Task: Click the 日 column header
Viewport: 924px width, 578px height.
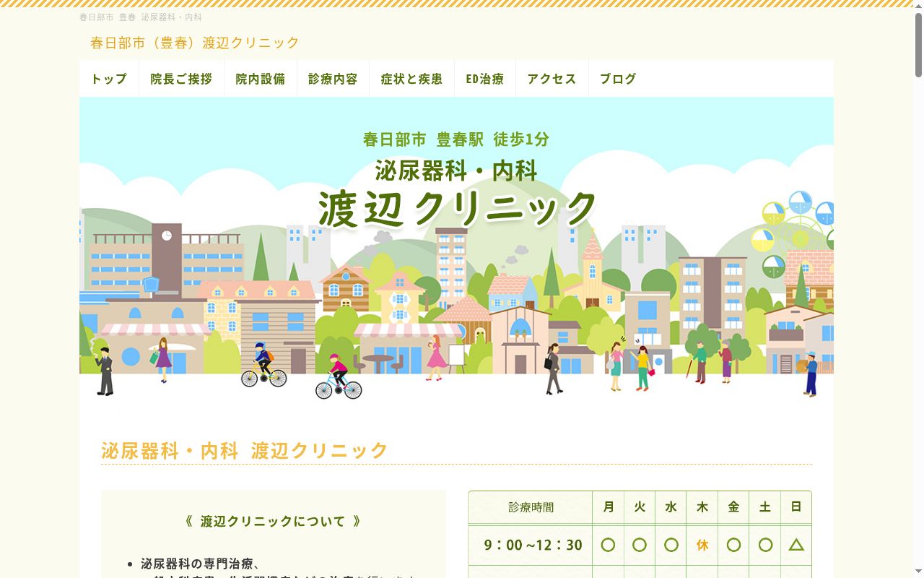Action: (796, 507)
